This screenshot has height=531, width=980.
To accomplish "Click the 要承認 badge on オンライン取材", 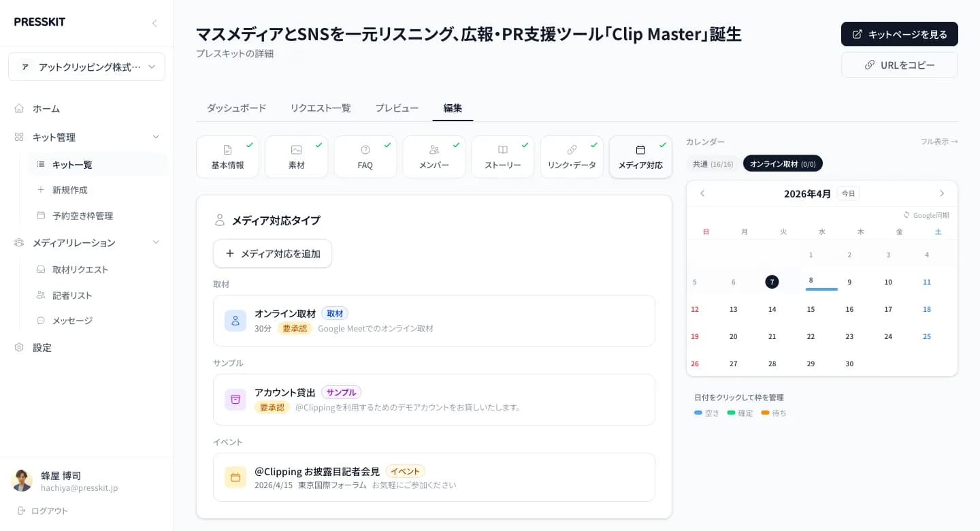I will [295, 328].
